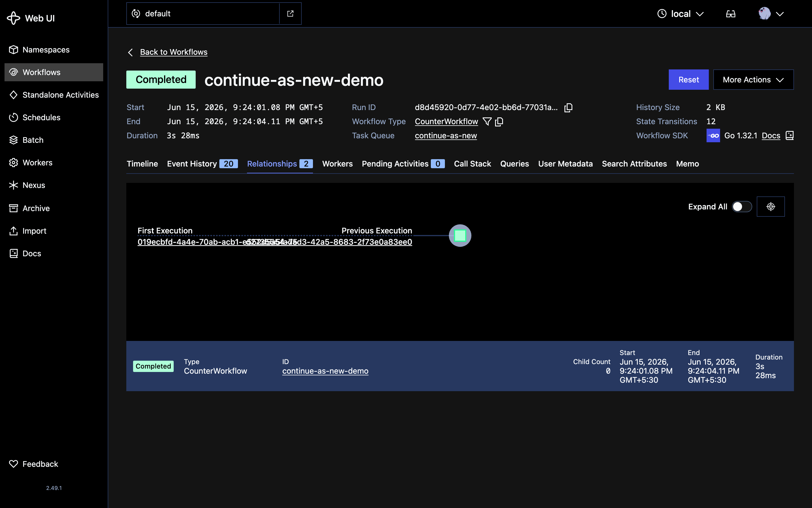The width and height of the screenshot is (812, 508).
Task: Open the User Metadata tab
Action: tap(565, 164)
